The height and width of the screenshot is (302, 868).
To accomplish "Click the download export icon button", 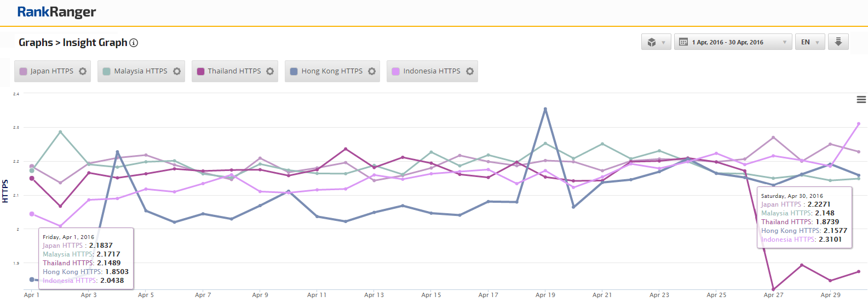I will pos(838,42).
